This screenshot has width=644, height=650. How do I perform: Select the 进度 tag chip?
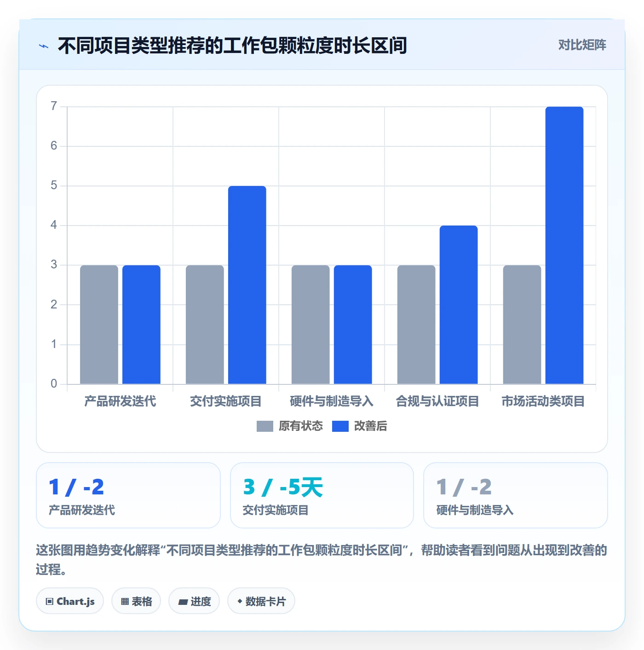point(194,601)
